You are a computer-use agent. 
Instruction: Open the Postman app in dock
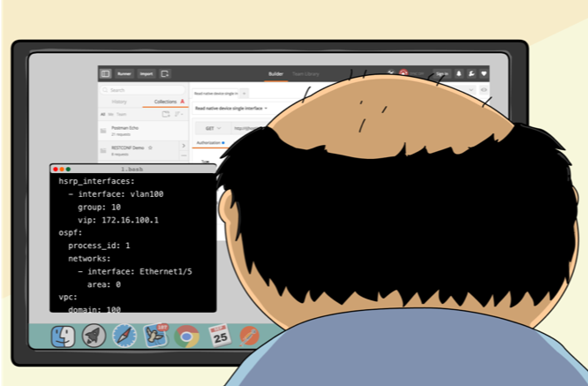tap(250, 336)
